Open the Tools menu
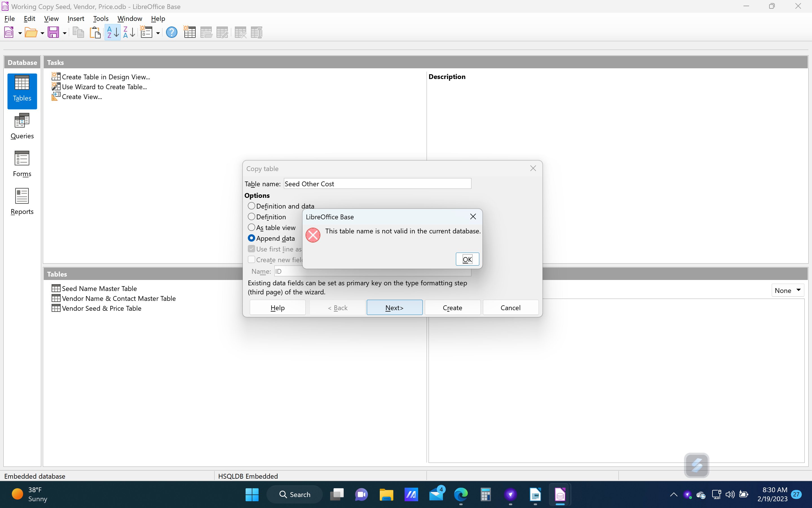Viewport: 812px width, 508px height. tap(101, 18)
